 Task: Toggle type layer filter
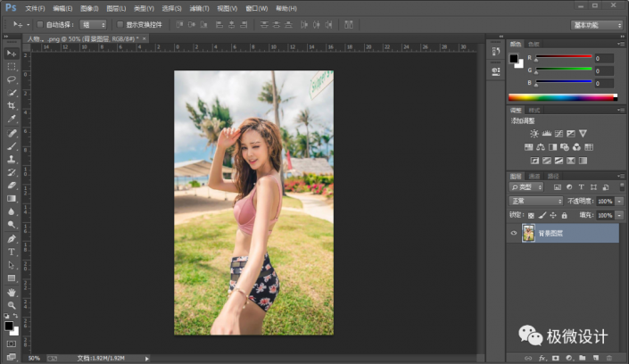[x=581, y=187]
